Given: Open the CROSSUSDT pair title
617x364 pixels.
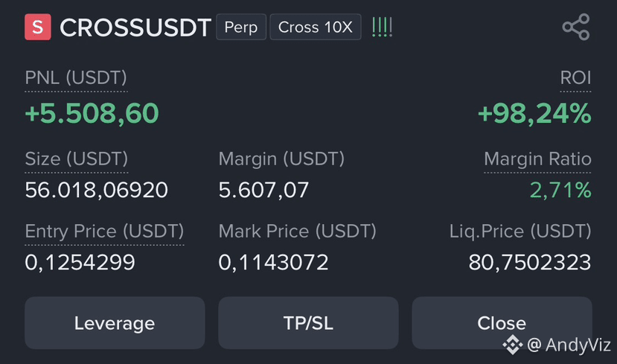Looking at the screenshot, I should coord(135,28).
